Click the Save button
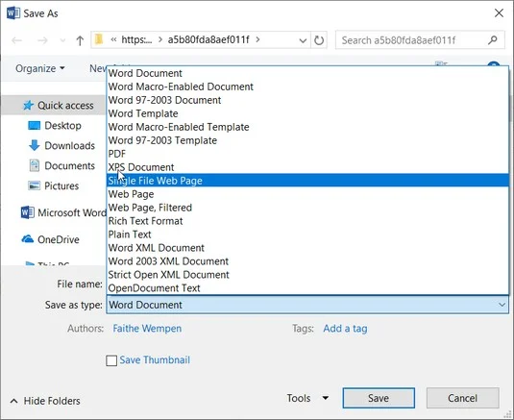 point(379,398)
